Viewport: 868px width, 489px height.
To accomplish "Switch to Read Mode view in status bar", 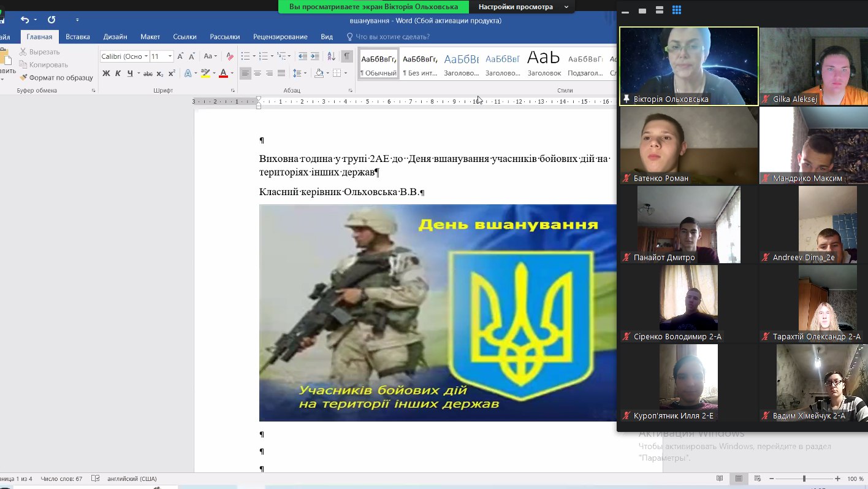I will (720, 479).
